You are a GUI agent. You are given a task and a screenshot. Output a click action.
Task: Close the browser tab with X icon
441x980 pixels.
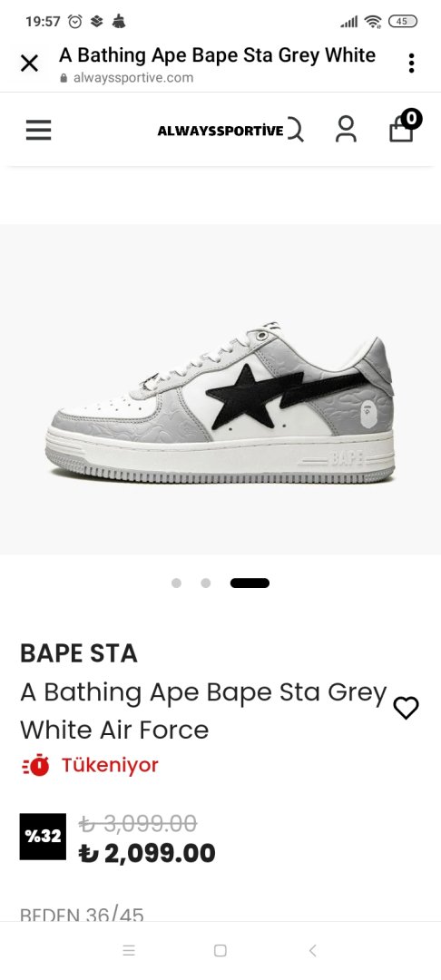click(29, 64)
